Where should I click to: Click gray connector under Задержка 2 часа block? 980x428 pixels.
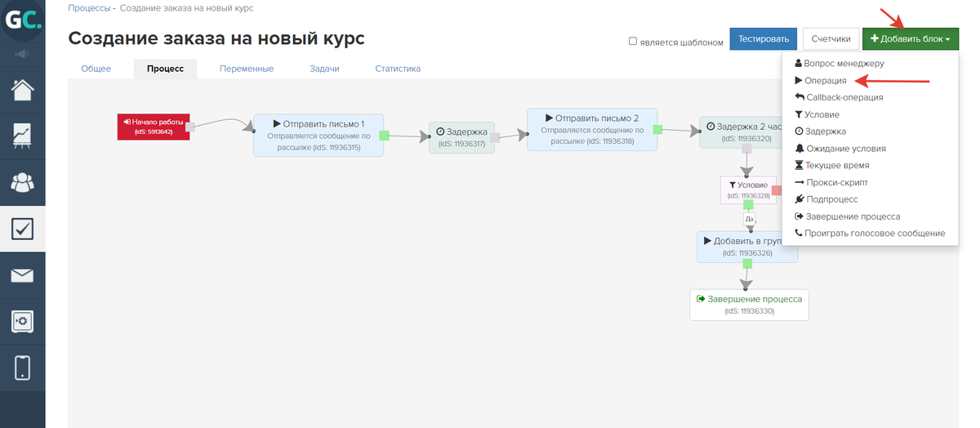[746, 149]
